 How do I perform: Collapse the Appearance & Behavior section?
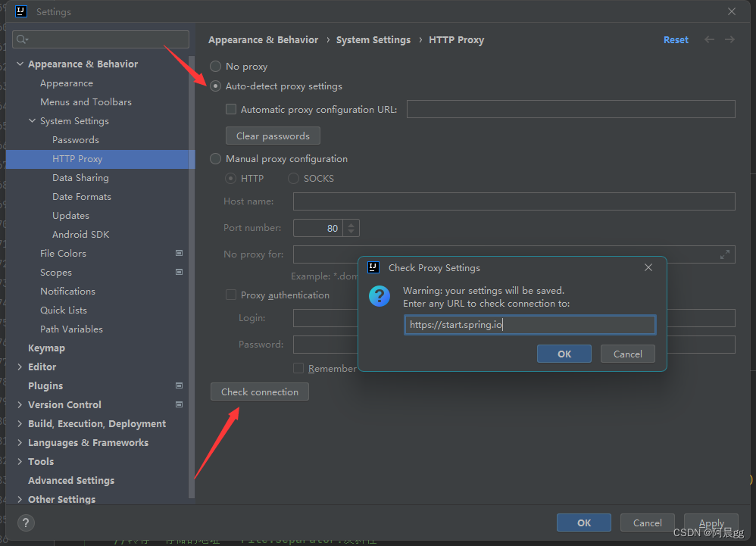(x=20, y=64)
